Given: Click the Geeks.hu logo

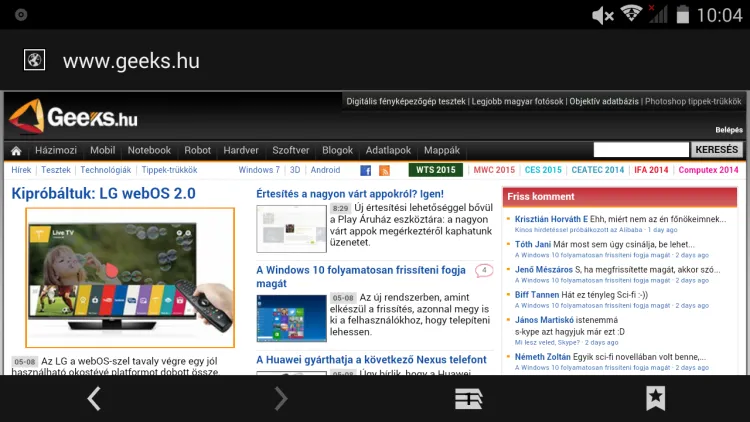Looking at the screenshot, I should (73, 117).
